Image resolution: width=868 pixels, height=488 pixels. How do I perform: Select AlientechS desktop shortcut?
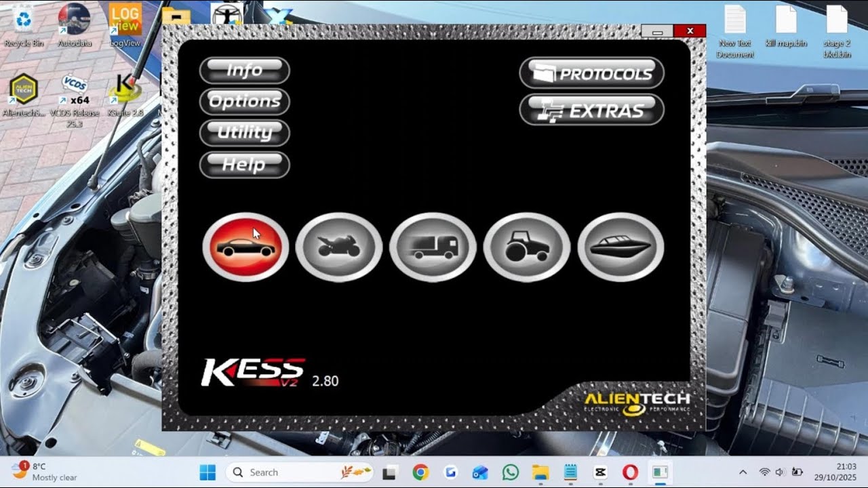point(24,95)
